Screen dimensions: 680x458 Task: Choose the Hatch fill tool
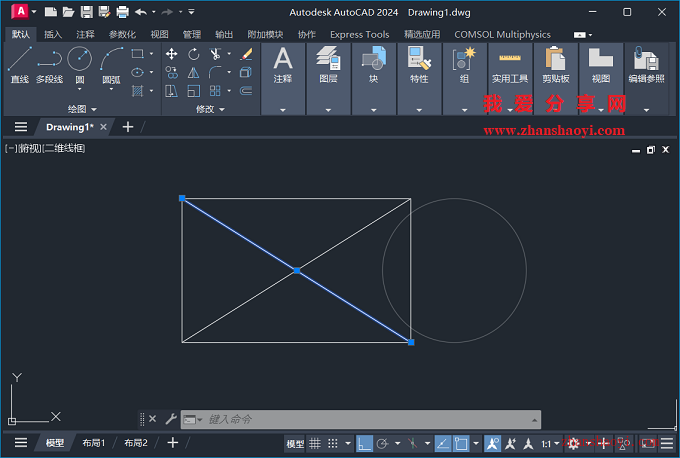(137, 91)
